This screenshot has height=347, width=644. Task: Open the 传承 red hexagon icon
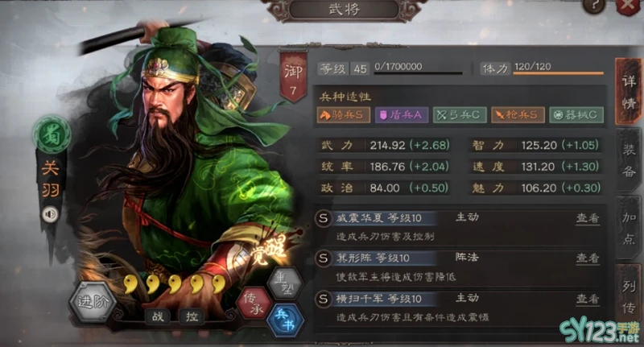pyautogui.click(x=254, y=304)
